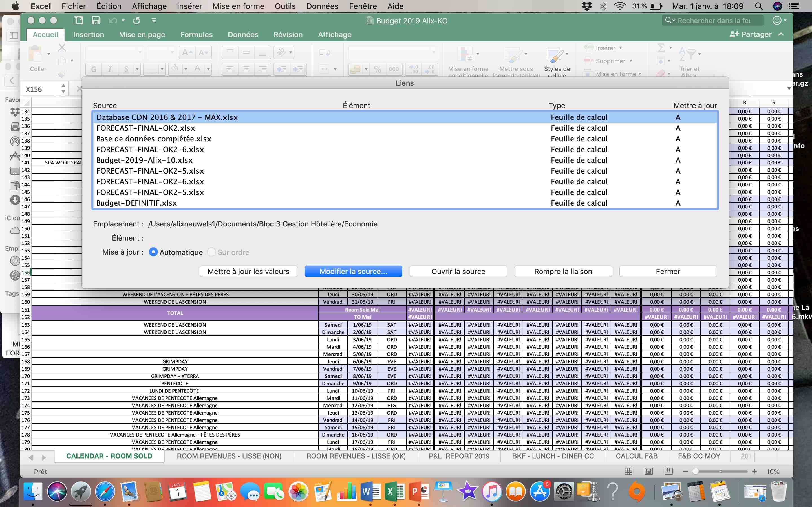The image size is (812, 507).
Task: Open Spotlight search in menu bar
Action: click(x=759, y=6)
